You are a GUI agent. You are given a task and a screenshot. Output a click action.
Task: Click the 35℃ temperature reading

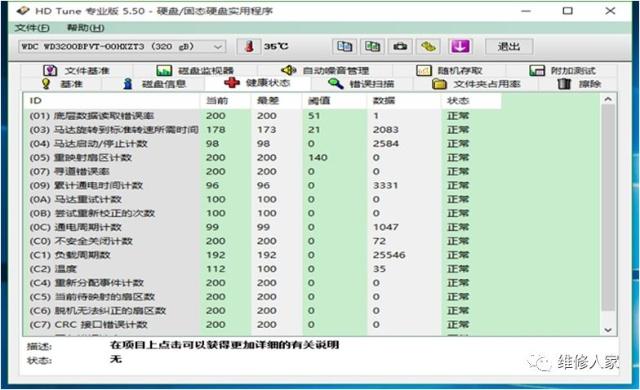click(276, 47)
